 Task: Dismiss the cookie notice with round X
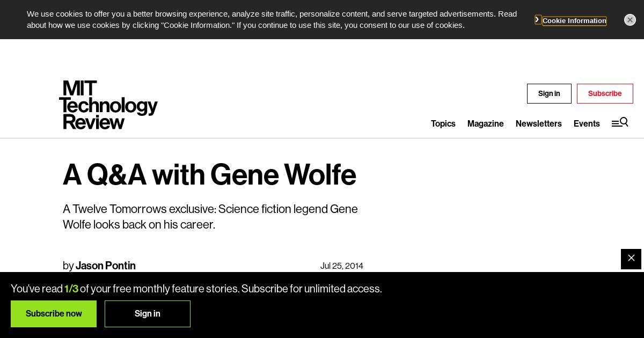point(630,20)
